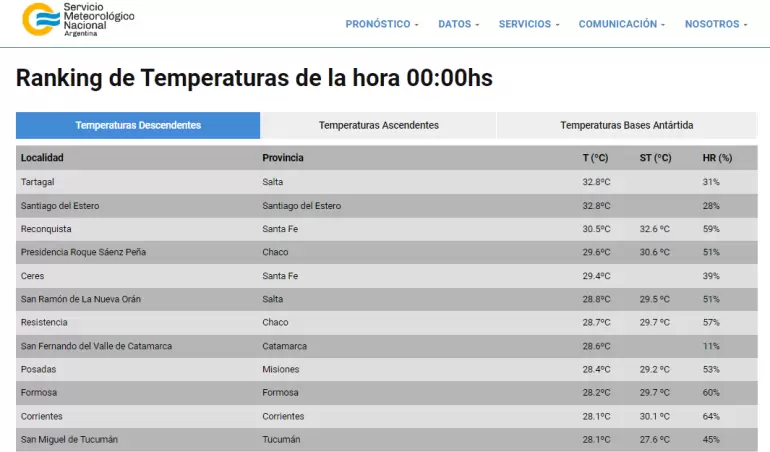Expand the DATOS menu
Image resolution: width=770 pixels, height=452 pixels.
pos(459,24)
